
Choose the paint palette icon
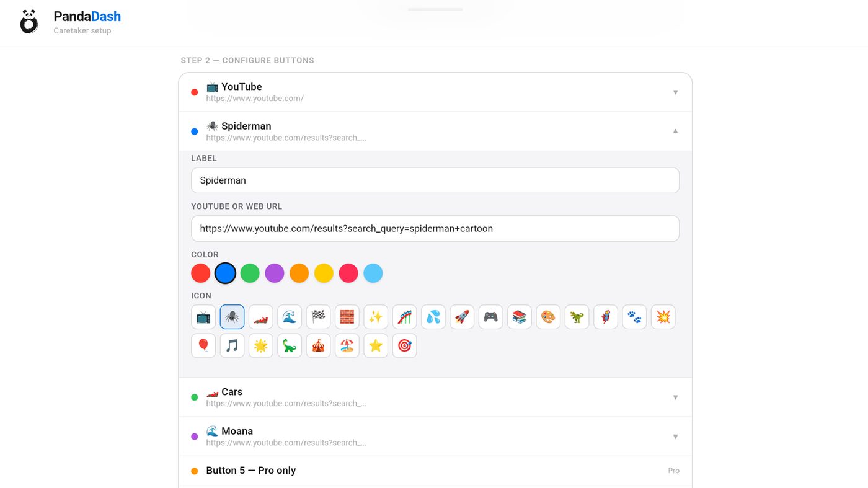click(548, 317)
